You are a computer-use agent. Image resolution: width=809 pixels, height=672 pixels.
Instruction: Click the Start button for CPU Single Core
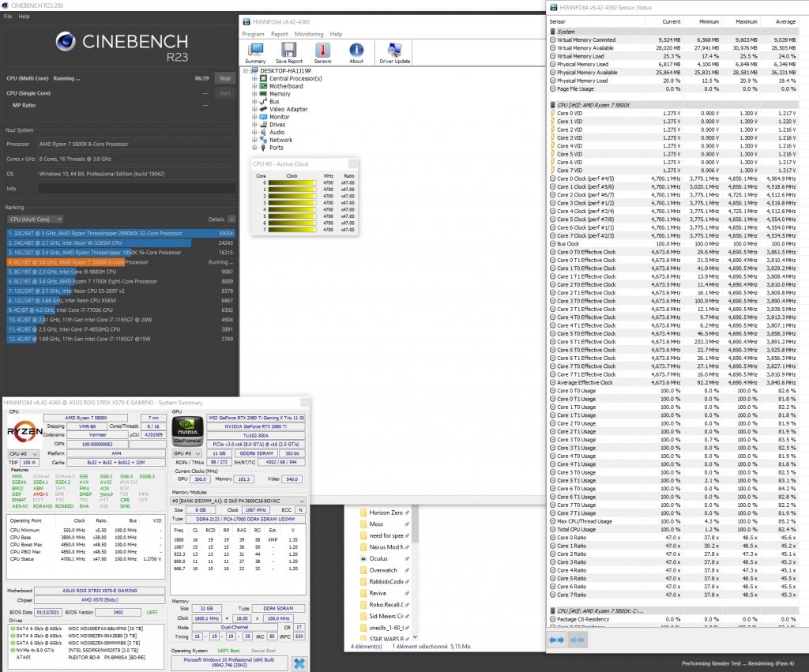pyautogui.click(x=225, y=93)
